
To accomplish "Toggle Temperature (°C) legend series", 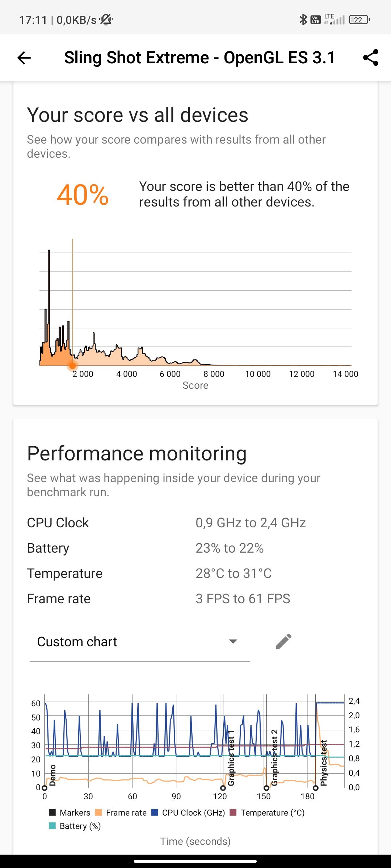I will click(x=267, y=813).
